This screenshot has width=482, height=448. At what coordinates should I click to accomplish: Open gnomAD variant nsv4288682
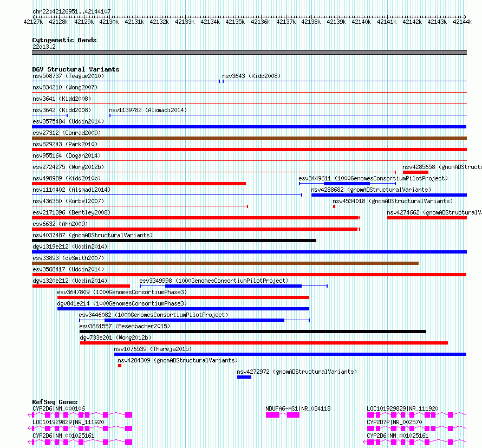coord(371,190)
